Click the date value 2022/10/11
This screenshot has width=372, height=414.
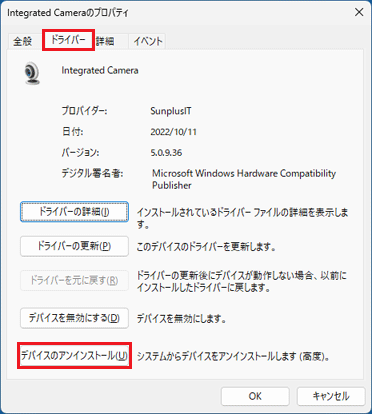(x=173, y=132)
